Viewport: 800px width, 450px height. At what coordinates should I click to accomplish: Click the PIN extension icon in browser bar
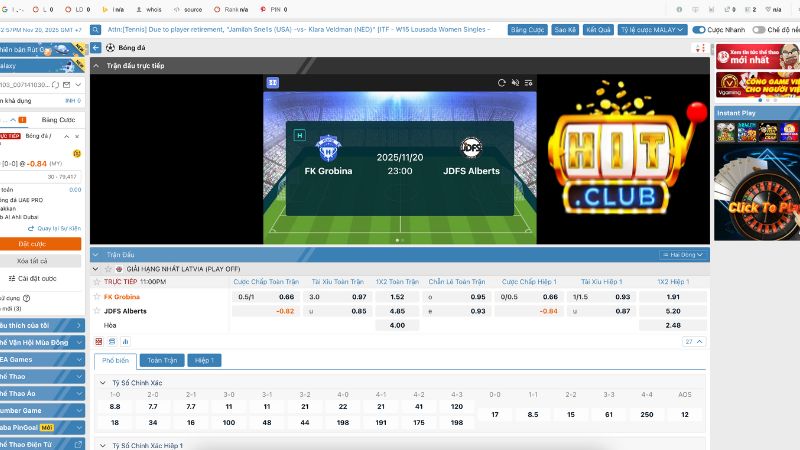(x=273, y=10)
